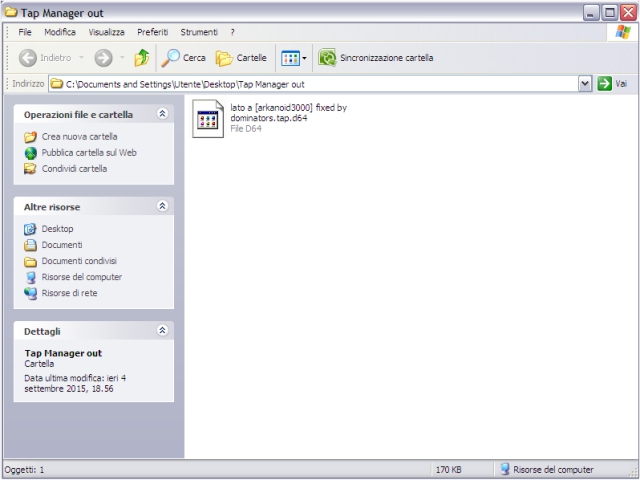This screenshot has height=480, width=640.
Task: Click the forward navigation arrow icon
Action: 104,58
